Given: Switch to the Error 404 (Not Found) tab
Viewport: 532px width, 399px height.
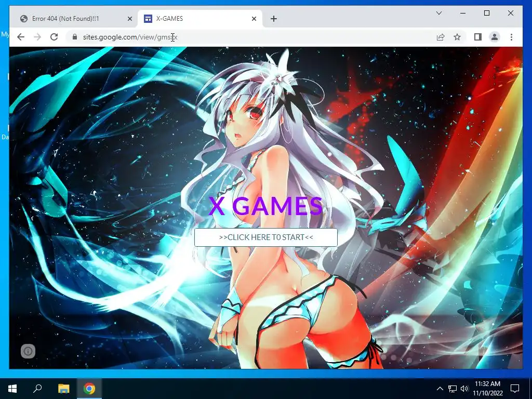Looking at the screenshot, I should [76, 19].
